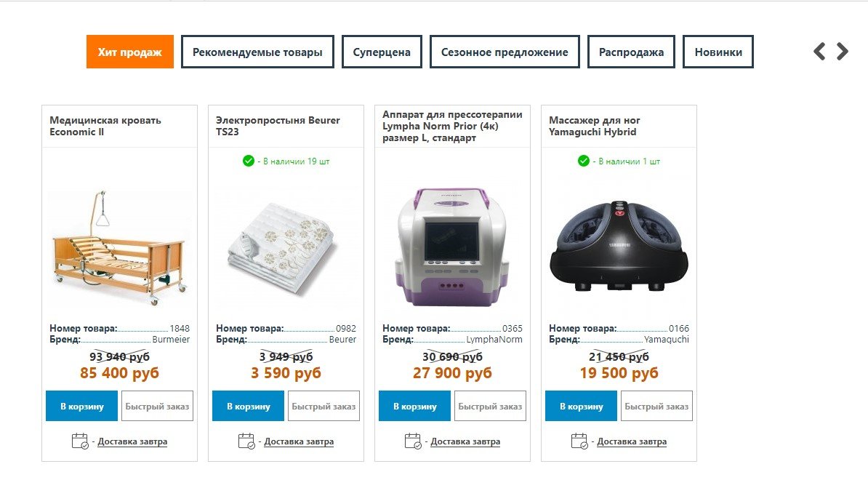Click green in-stock checkmark for Beurer TS23

coord(249,161)
